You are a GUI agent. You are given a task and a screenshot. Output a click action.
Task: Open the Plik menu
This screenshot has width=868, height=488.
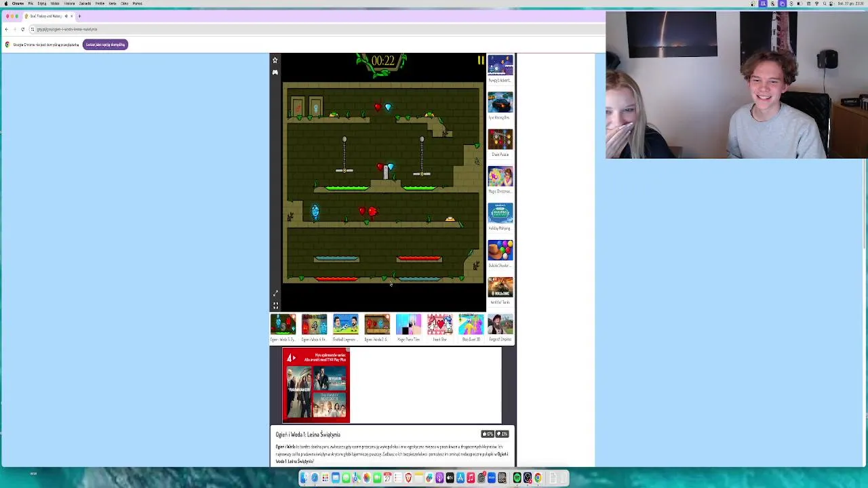31,3
